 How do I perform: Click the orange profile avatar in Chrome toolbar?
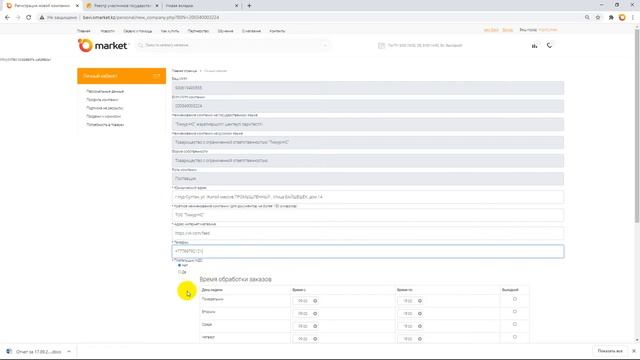pyautogui.click(x=622, y=18)
